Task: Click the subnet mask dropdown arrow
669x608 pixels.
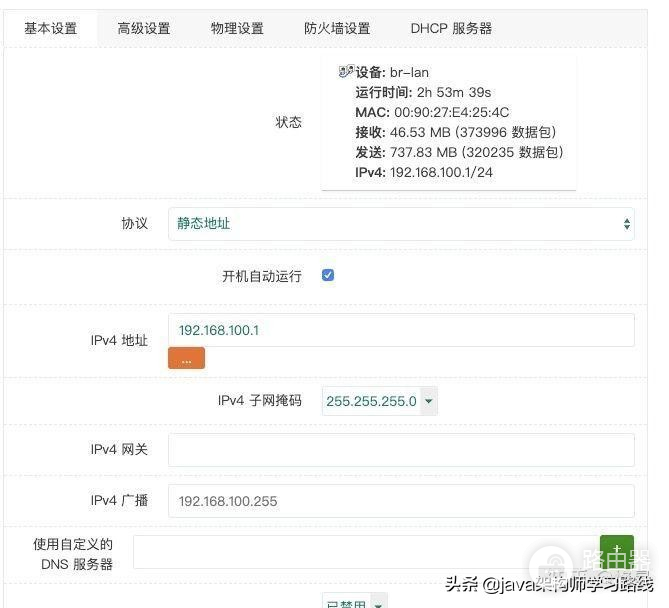Action: tap(429, 401)
